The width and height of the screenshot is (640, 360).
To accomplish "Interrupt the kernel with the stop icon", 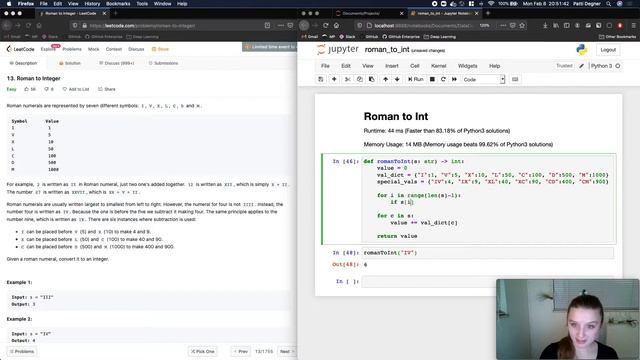I will coord(432,79).
